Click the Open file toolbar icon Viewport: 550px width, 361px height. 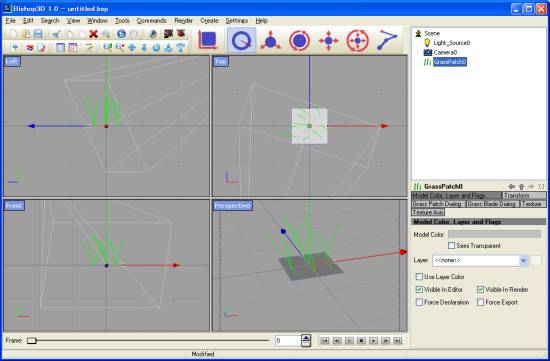26,34
